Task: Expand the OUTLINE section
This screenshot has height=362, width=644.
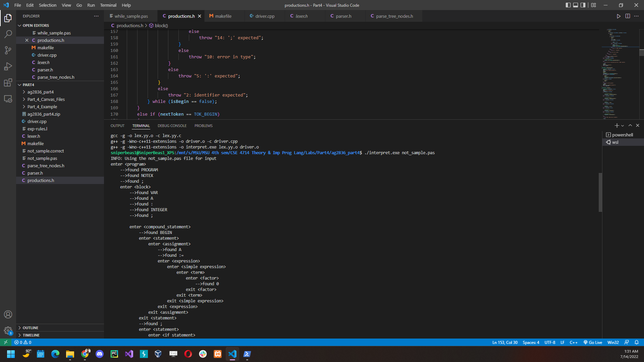Action: (31, 328)
